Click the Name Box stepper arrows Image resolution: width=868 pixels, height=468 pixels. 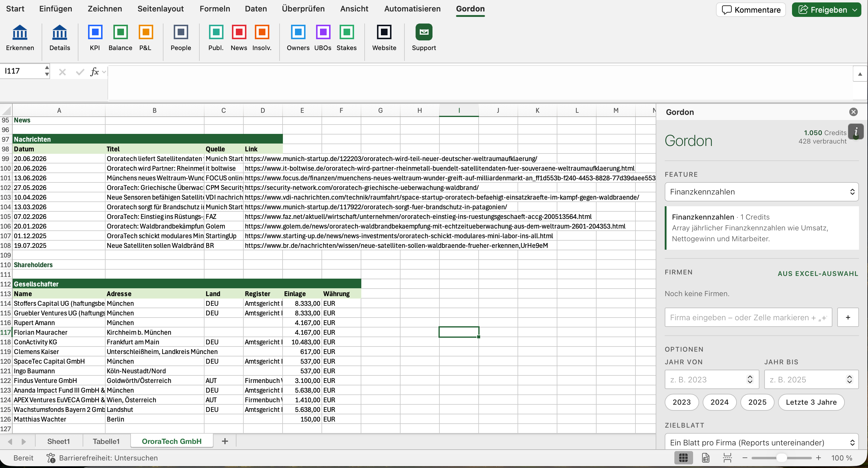click(x=47, y=71)
